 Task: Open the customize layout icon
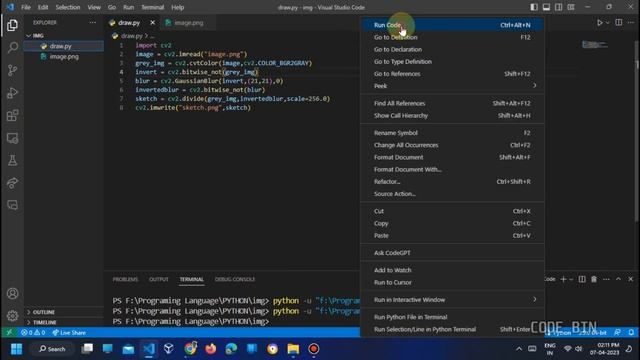pos(571,7)
